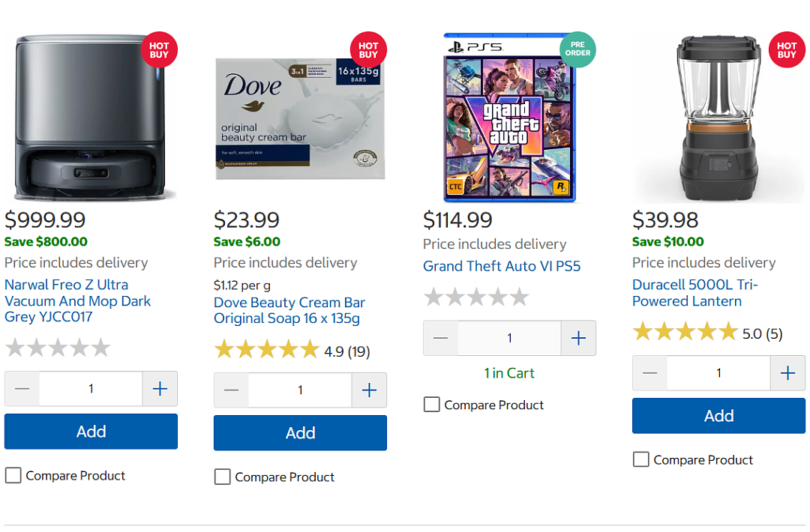Open Dove Beauty Cream Bar product link
This screenshot has height=532, width=810.
289,311
